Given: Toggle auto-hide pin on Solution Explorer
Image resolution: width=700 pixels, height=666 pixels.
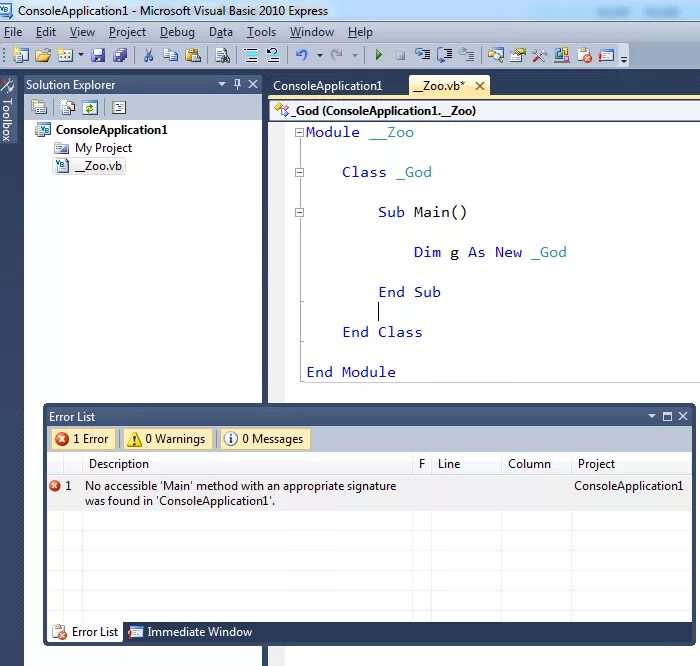Looking at the screenshot, I should tap(238, 84).
